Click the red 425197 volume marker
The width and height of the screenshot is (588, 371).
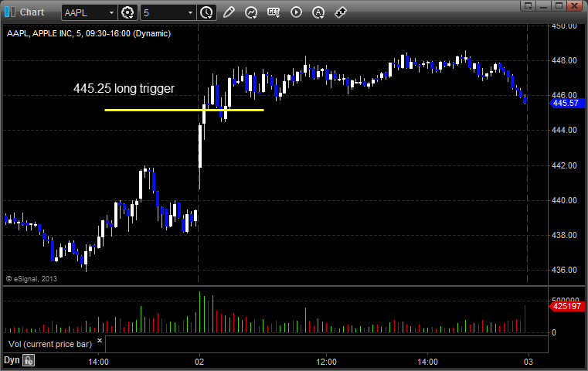[x=567, y=306]
